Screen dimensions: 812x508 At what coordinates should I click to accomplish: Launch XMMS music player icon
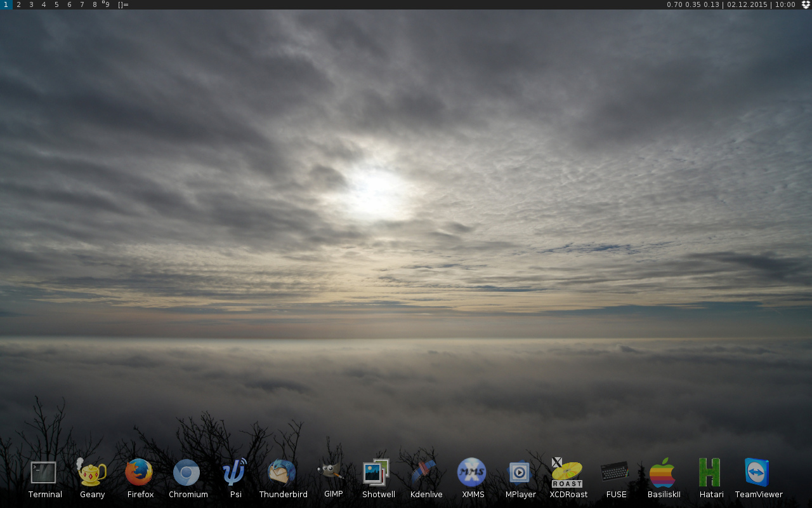(x=472, y=472)
